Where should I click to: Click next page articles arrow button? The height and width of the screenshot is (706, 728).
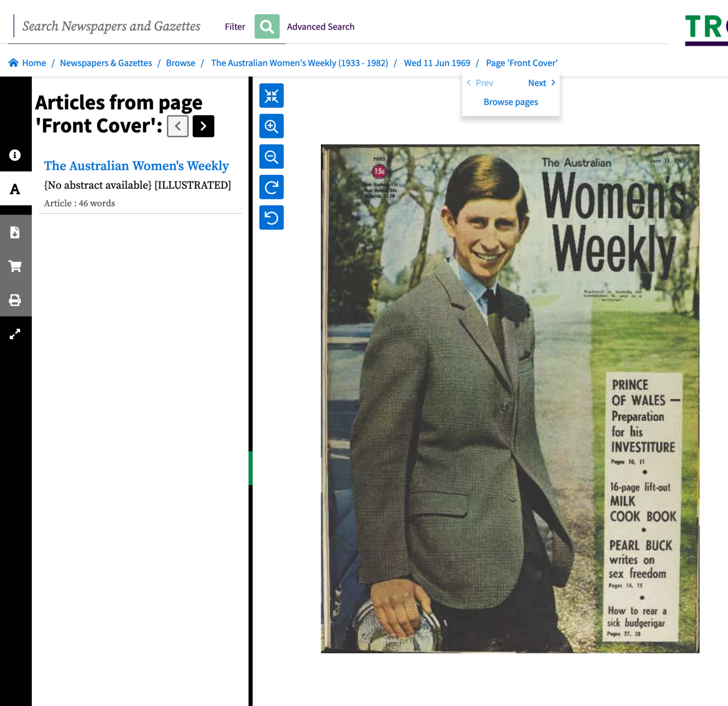(x=203, y=126)
